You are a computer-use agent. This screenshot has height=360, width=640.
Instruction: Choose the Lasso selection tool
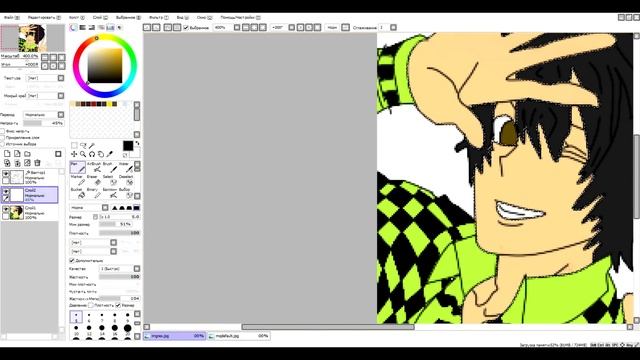pos(83,145)
